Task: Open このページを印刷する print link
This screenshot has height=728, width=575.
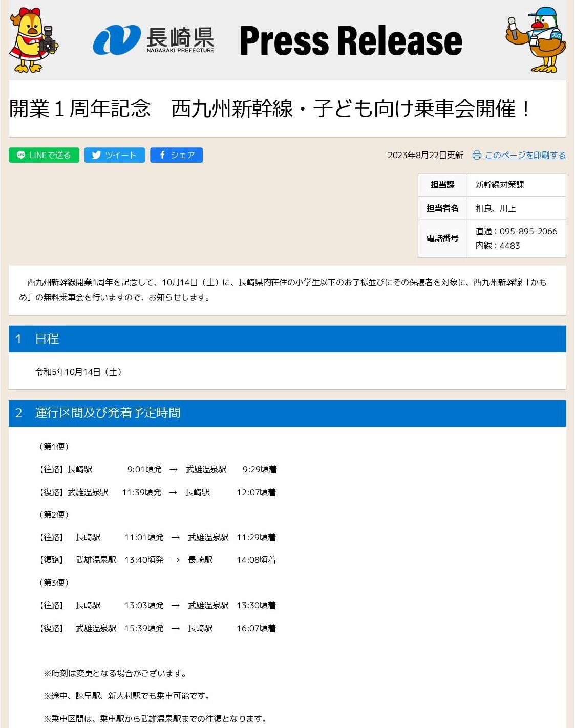Action: pyautogui.click(x=525, y=155)
